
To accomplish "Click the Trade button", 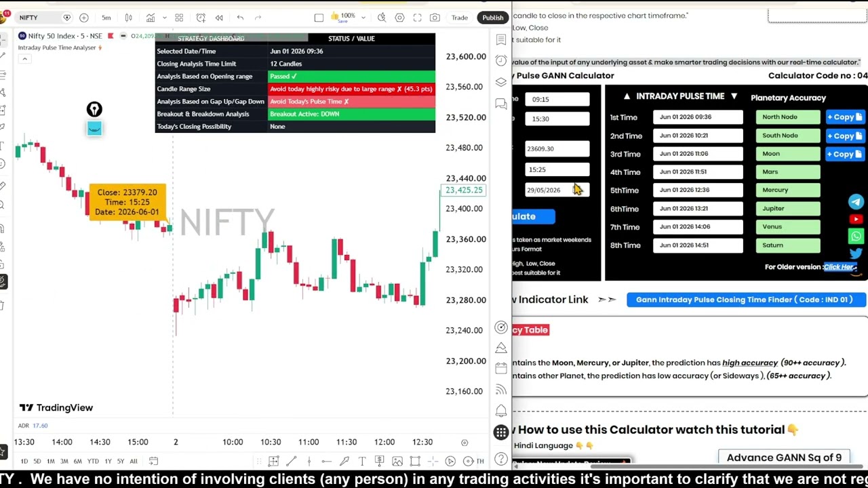I will pos(460,18).
